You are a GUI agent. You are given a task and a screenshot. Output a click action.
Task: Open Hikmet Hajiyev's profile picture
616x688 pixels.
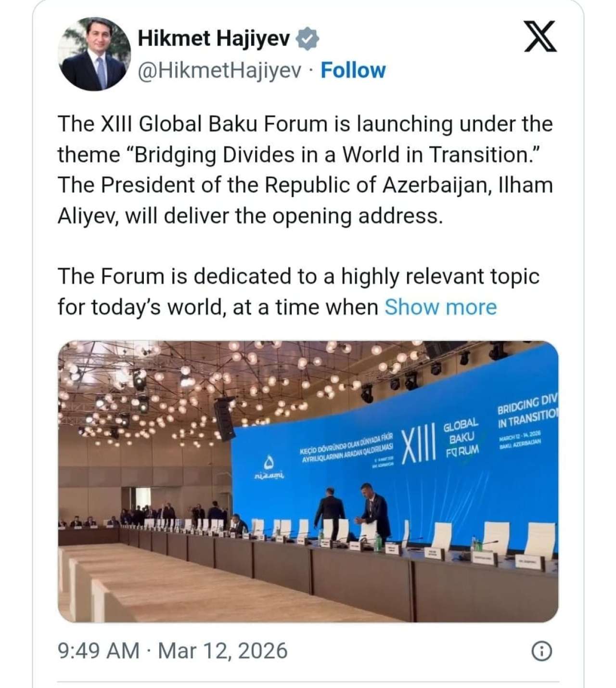click(x=94, y=54)
